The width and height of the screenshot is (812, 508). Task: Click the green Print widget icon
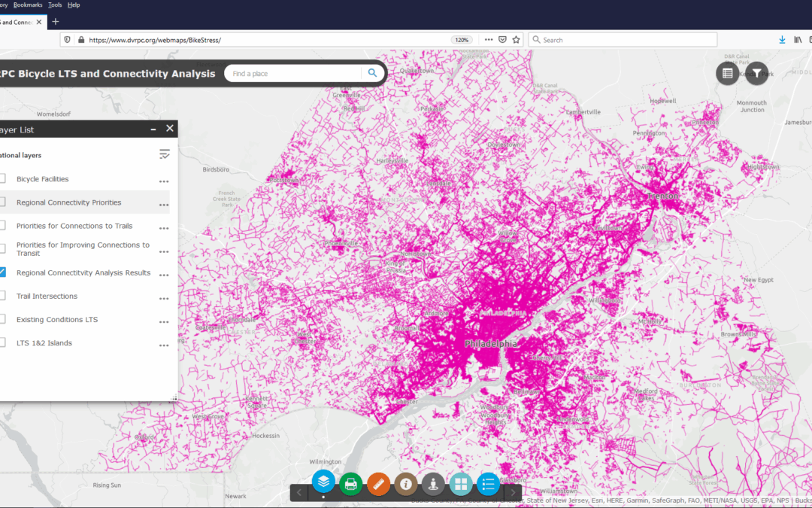click(x=350, y=483)
